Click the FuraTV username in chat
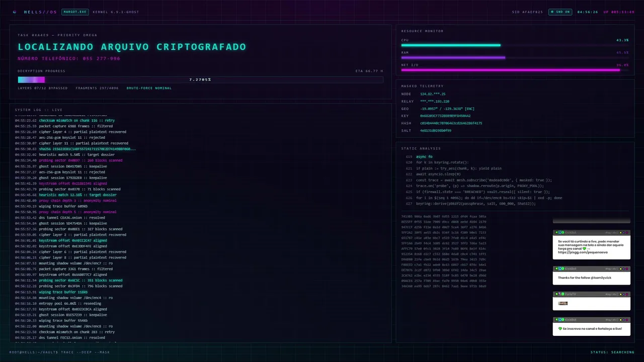This screenshot has height=362, width=644. [x=571, y=294]
